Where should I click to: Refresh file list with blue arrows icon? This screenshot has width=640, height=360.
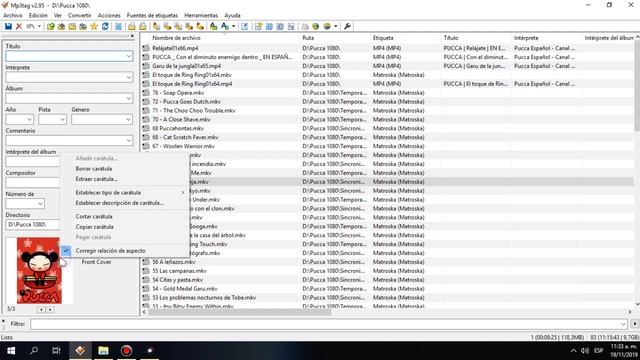(105, 27)
